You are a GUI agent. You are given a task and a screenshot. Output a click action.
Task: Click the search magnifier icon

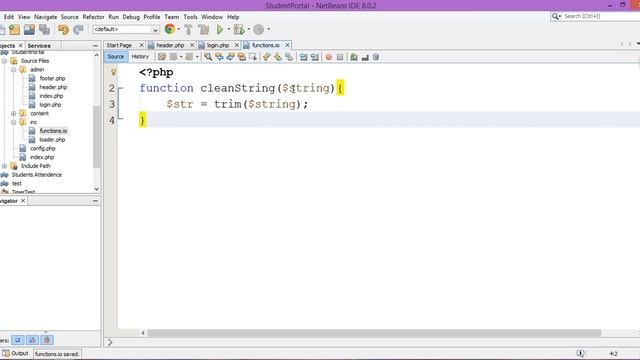555,16
